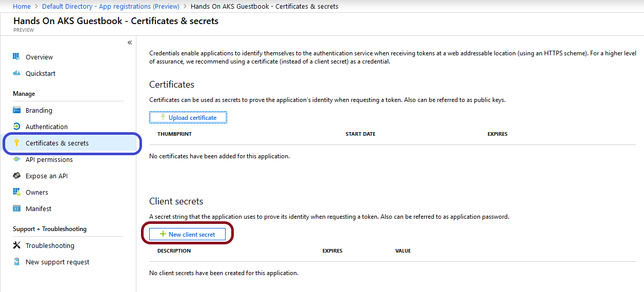Viewport: 644px width, 292px height.
Task: Click current breadcrumb Hands On AKS Guestbook
Action: (x=264, y=6)
